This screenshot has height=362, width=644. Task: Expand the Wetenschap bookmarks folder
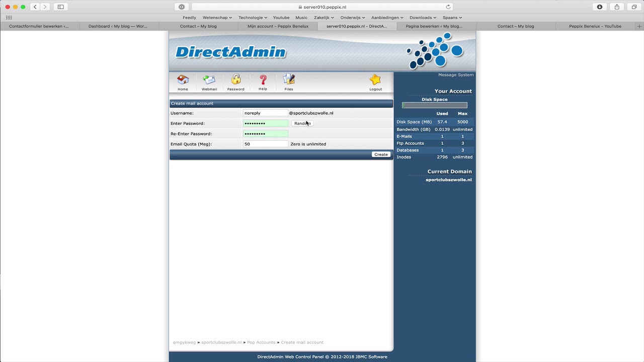217,18
